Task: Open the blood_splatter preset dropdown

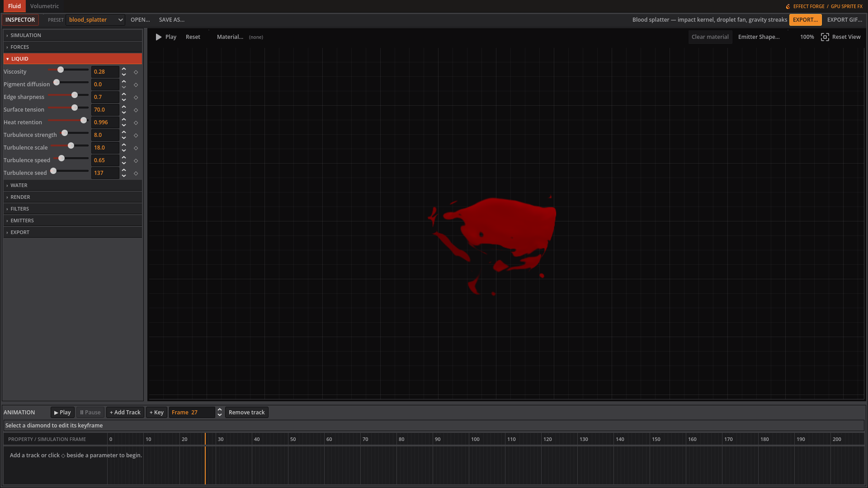Action: [x=95, y=20]
